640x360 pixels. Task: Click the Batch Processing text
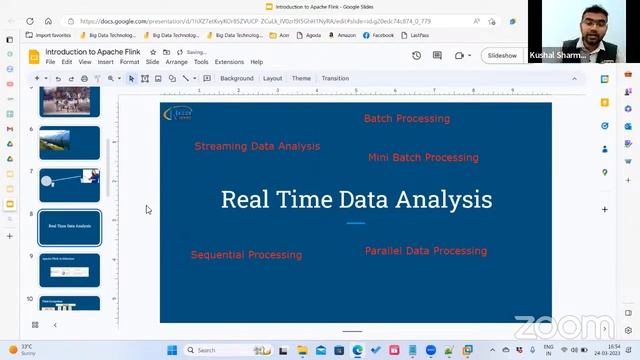407,119
